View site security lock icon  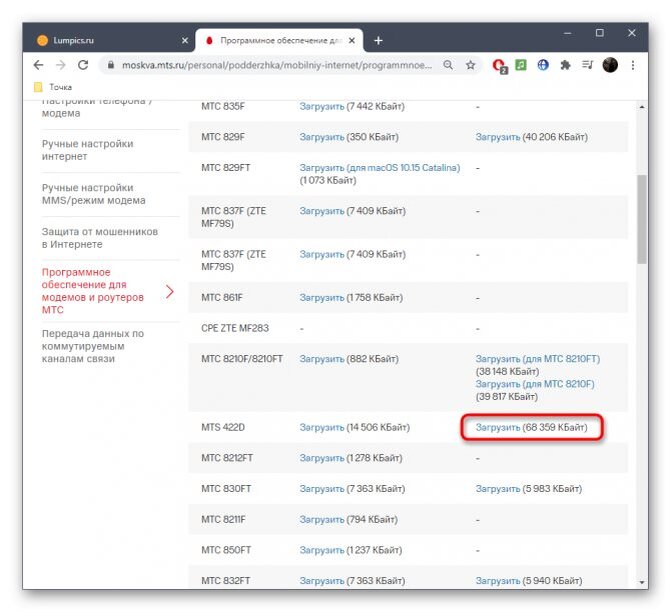click(x=111, y=65)
